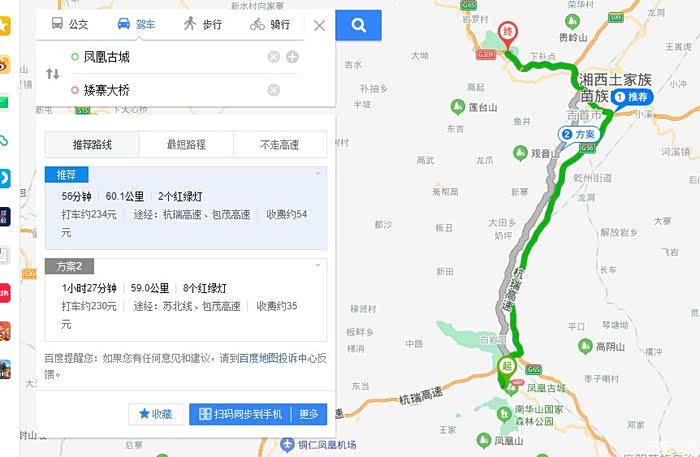
Task: Click the 铜仁凤凰机场 airport icon
Action: pyautogui.click(x=287, y=445)
